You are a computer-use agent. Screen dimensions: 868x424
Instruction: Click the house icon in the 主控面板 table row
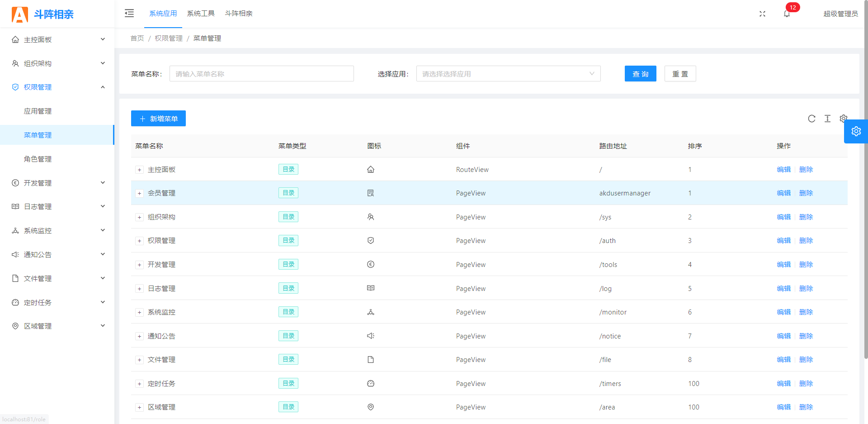tap(371, 170)
